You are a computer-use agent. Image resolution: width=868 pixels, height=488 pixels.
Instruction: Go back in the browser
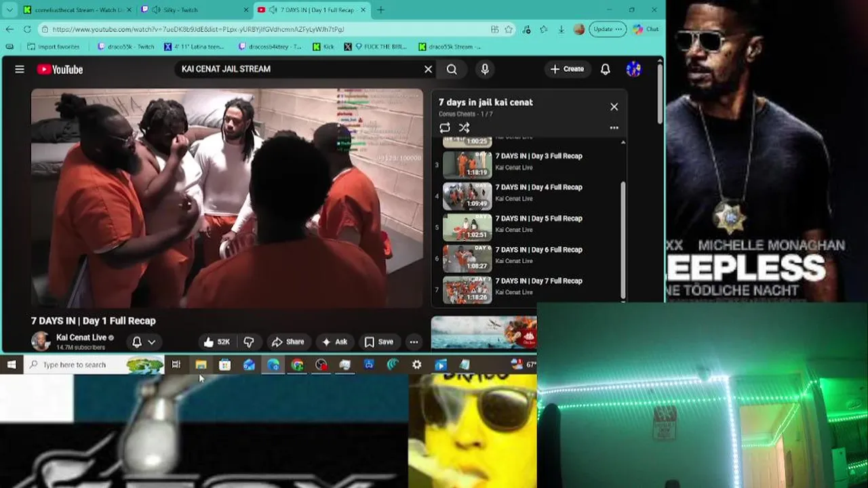click(x=9, y=29)
